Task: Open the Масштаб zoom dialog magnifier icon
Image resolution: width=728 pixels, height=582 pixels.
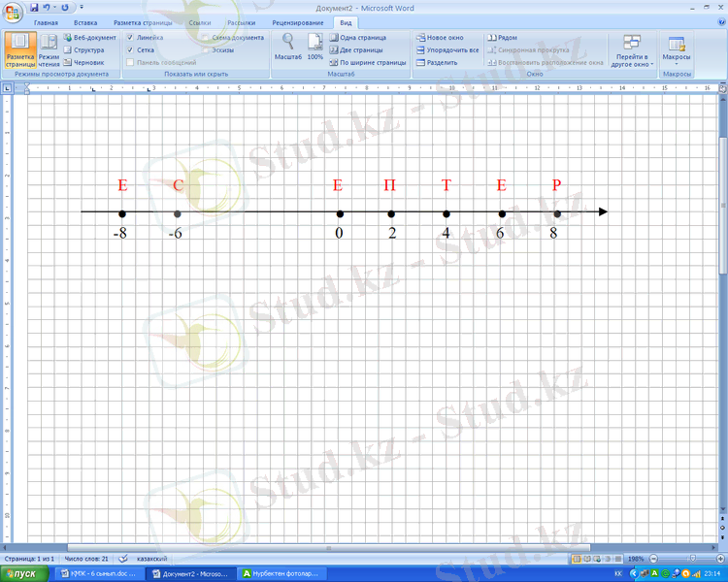Action: click(287, 45)
